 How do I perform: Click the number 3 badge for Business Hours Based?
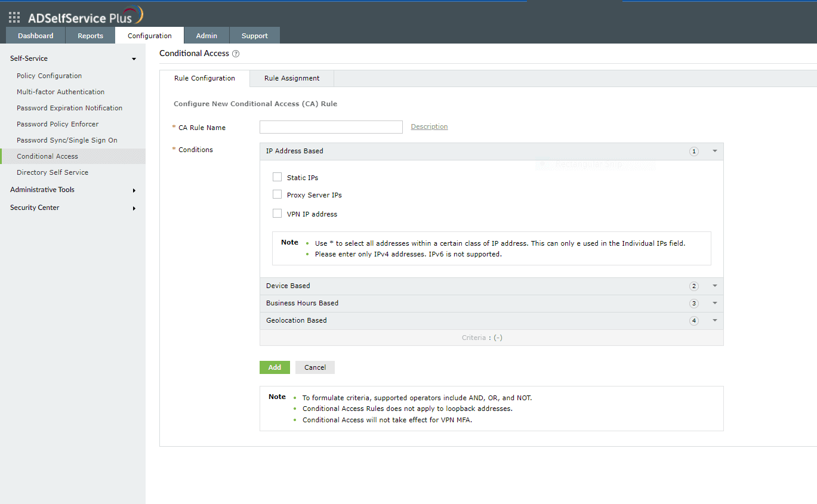tap(693, 304)
